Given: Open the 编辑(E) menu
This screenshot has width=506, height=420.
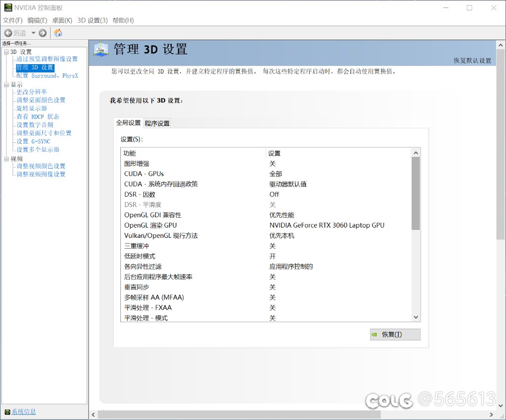Looking at the screenshot, I should pos(37,20).
